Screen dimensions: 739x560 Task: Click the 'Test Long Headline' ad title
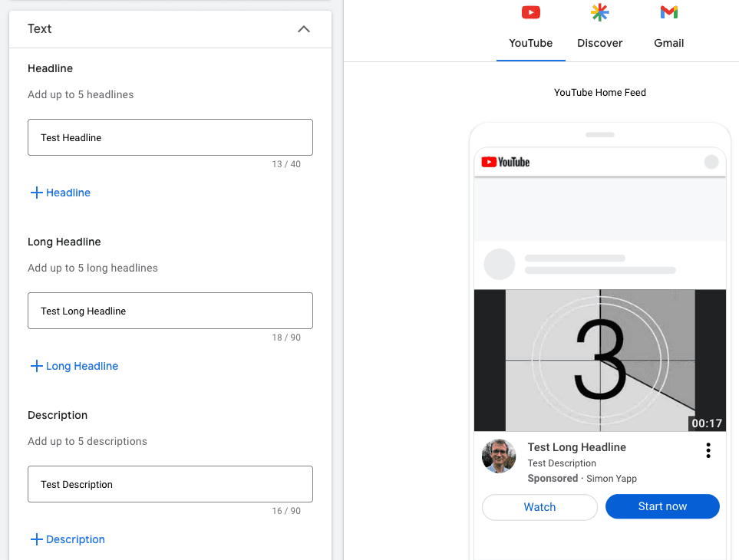pyautogui.click(x=576, y=447)
